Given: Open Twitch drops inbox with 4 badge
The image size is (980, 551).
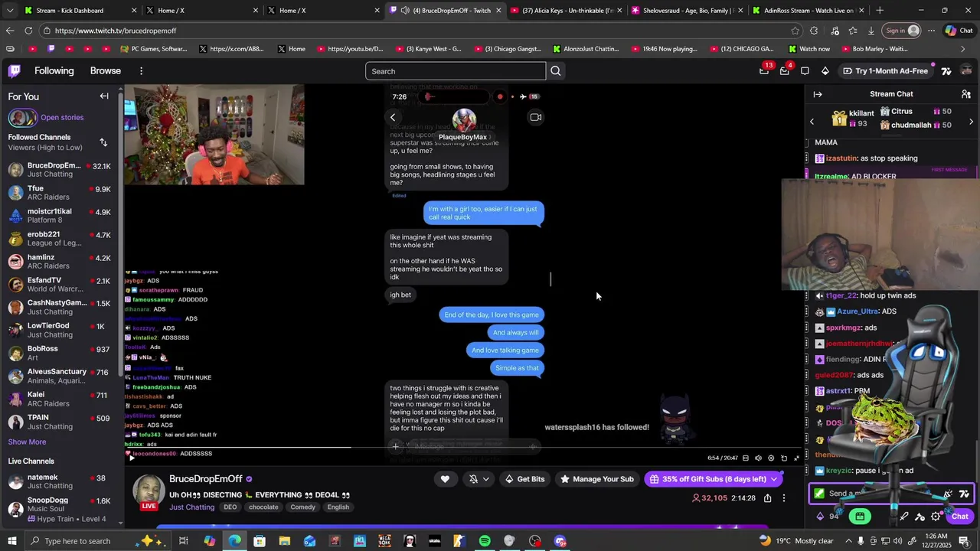Looking at the screenshot, I should click(784, 70).
